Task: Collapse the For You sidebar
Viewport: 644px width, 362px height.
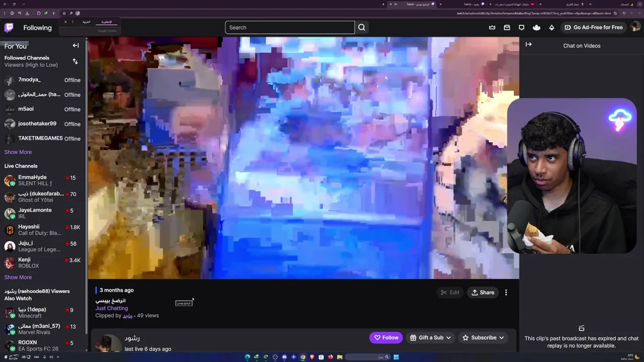Action: pos(75,46)
